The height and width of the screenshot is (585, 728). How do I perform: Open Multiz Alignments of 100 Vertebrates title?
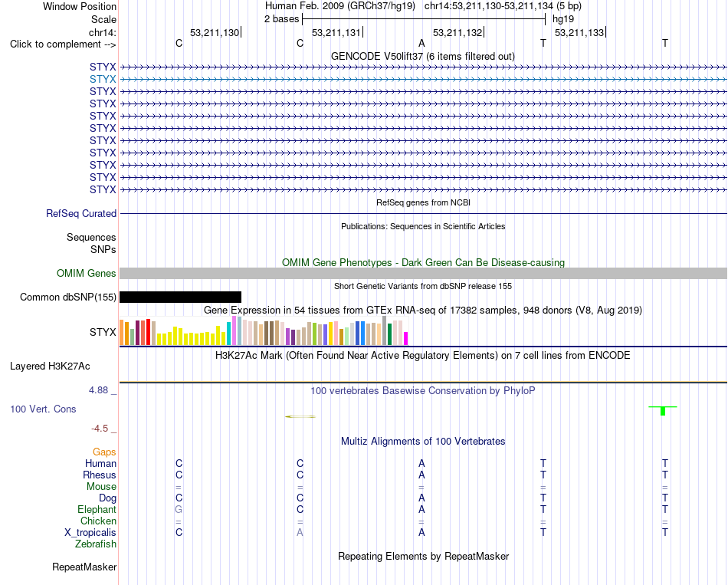pos(423,442)
